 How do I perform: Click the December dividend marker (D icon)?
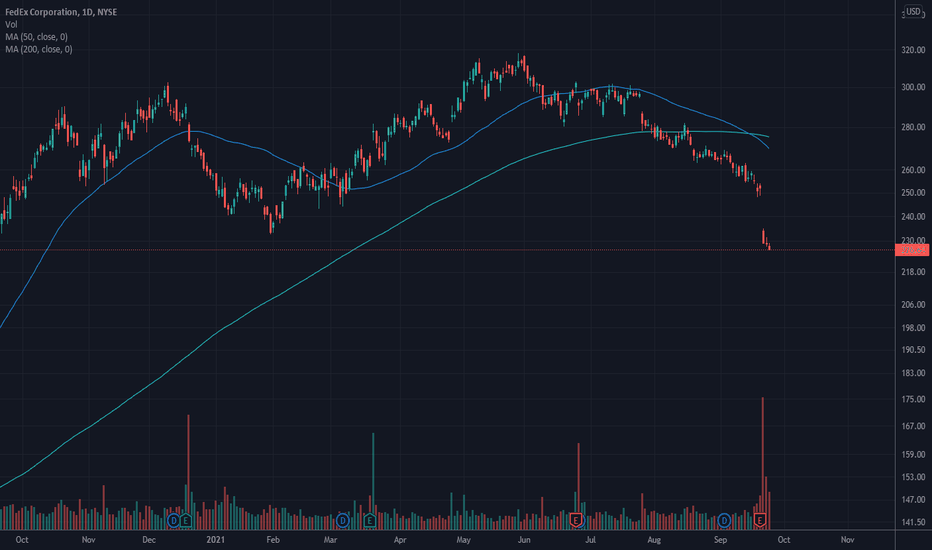pyautogui.click(x=173, y=521)
